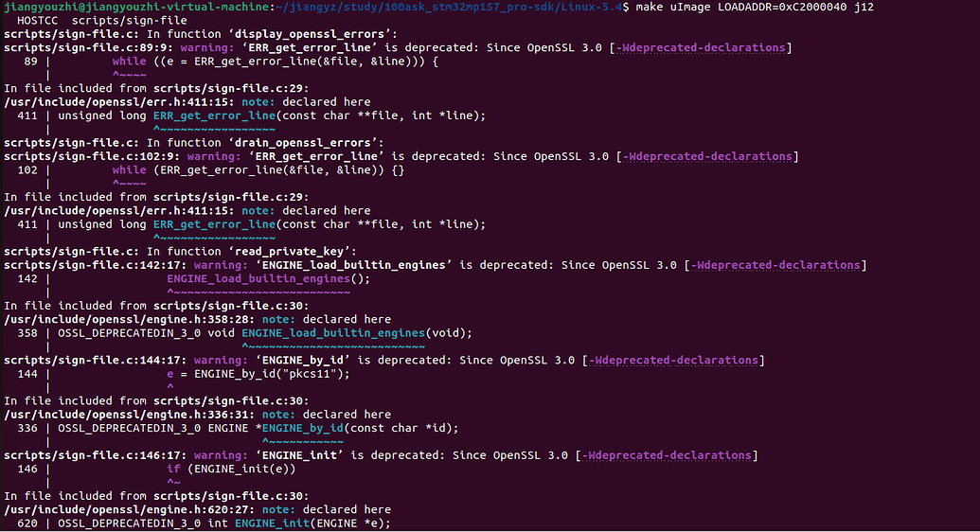Click source line 89 with 'while ((e = ERR_get_error_line'
The width and height of the screenshot is (980, 532).
click(x=231, y=62)
